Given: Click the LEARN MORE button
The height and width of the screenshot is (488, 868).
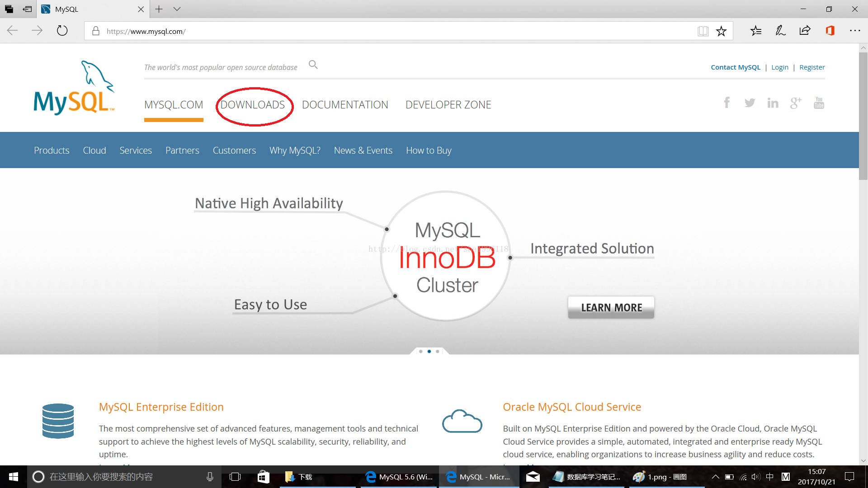Looking at the screenshot, I should tap(611, 308).
